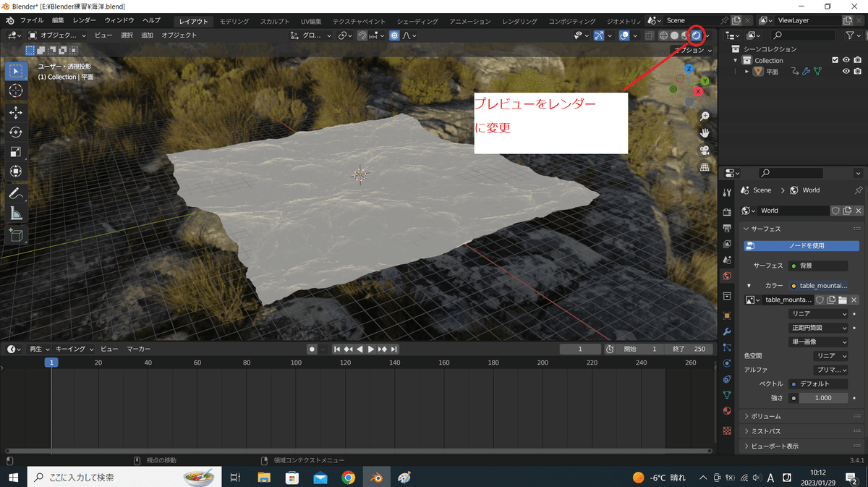Toggle solid viewport shading
The height and width of the screenshot is (487, 868).
pyautogui.click(x=674, y=35)
